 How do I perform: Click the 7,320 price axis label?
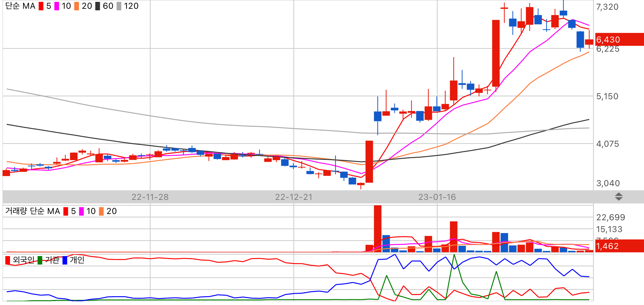[607, 7]
